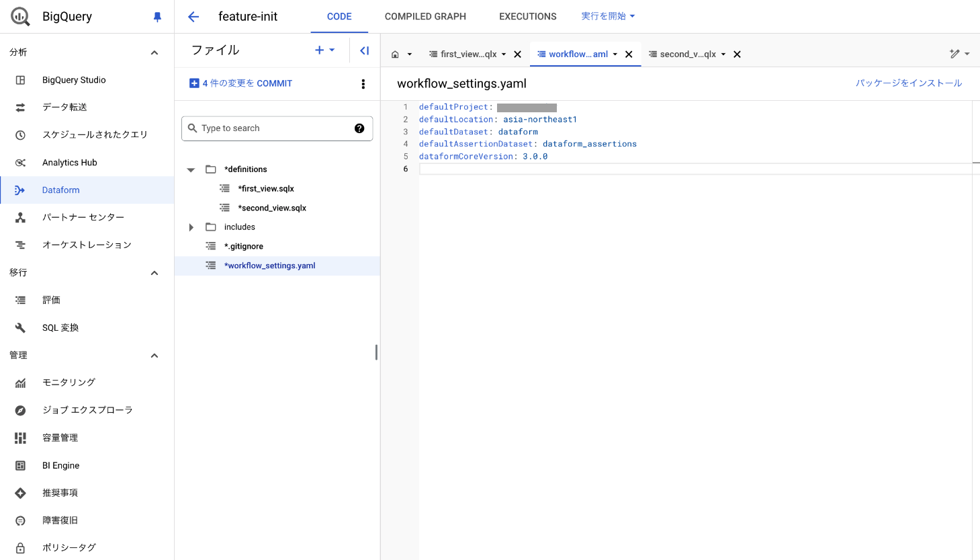Click the パートナー センター icon
The image size is (980, 560).
pos(20,218)
